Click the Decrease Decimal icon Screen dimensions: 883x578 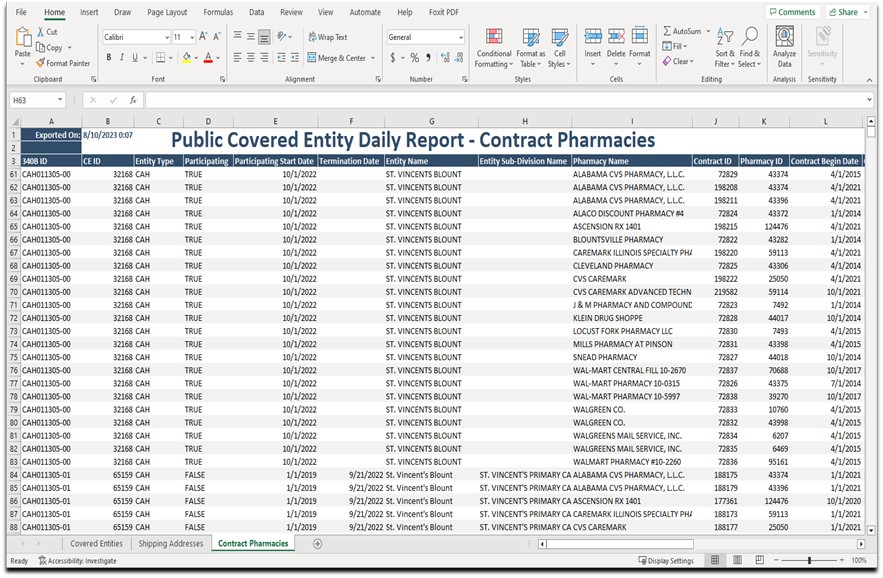tap(459, 57)
